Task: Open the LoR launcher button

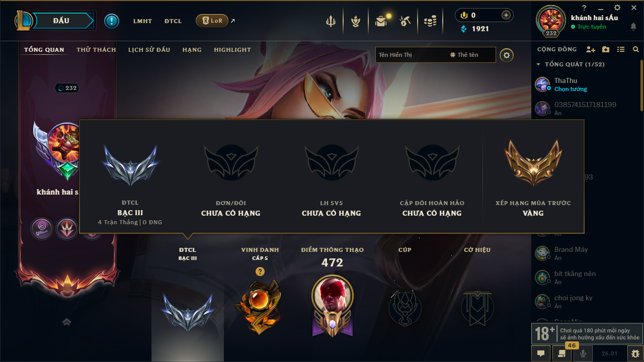Action: point(212,21)
